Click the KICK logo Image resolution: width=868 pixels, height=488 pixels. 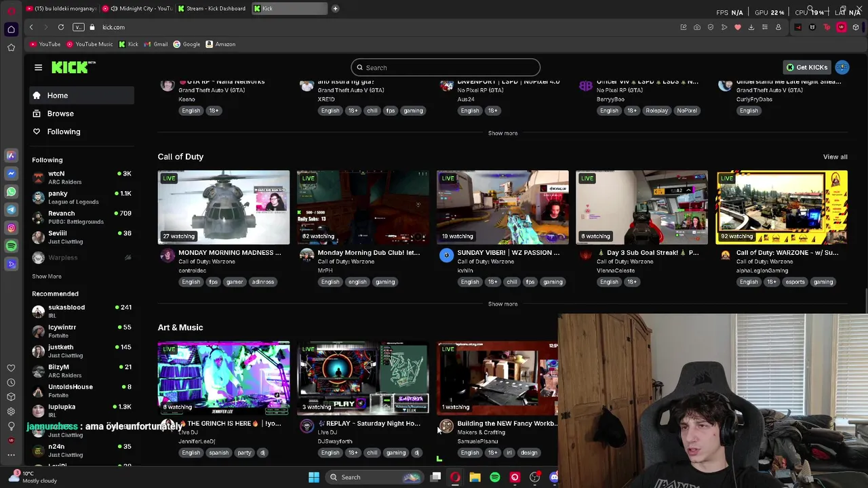[x=73, y=67]
